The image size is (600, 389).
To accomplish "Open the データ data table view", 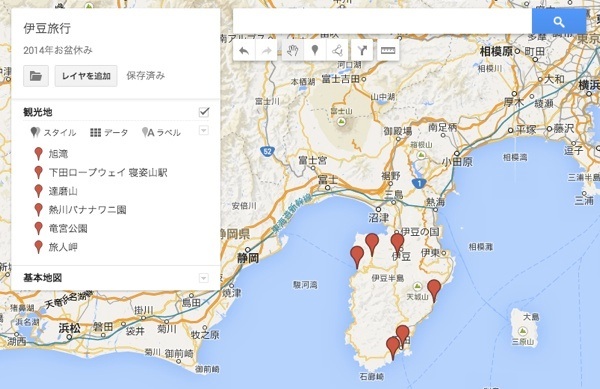I will click(x=109, y=132).
